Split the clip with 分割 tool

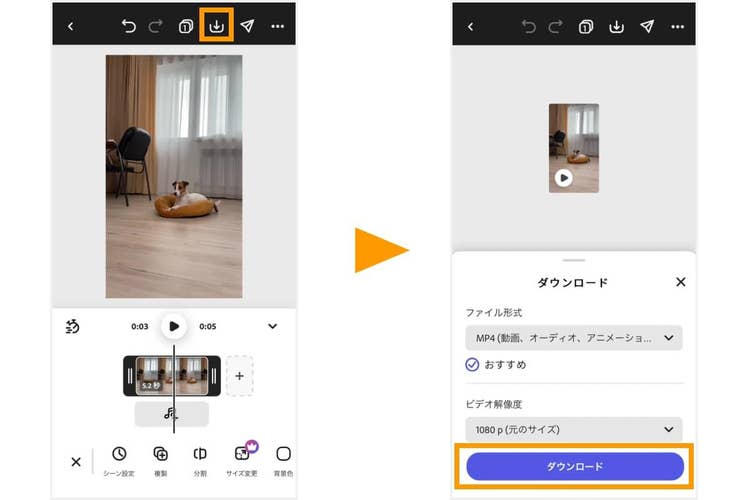[200, 461]
